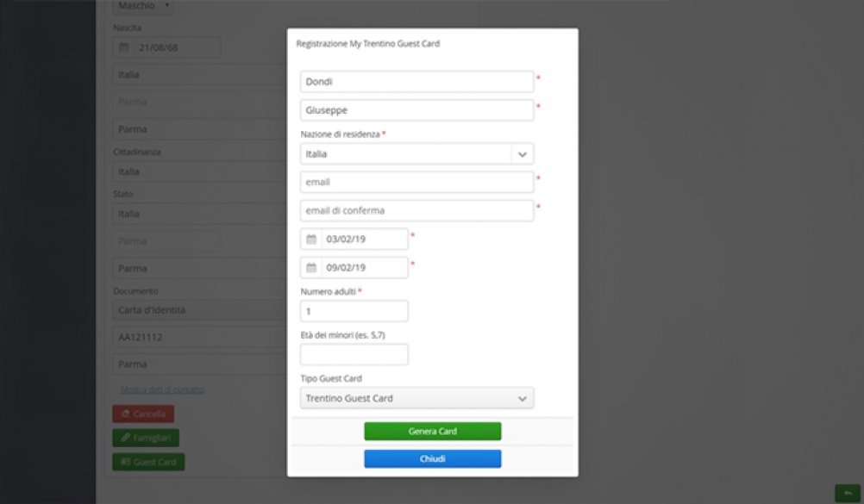Click the card icon on the Guest Card button

(125, 462)
